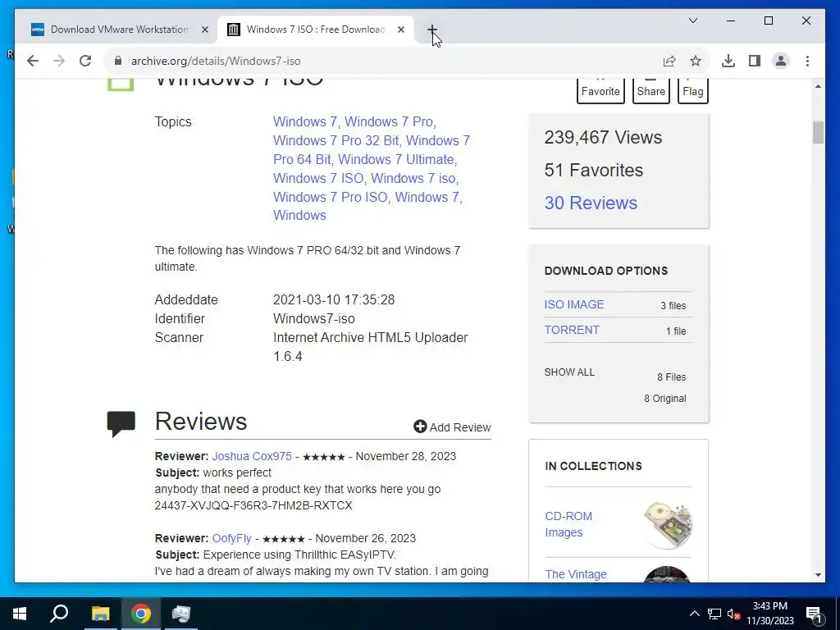840x630 pixels.
Task: Open a new browser tab
Action: coord(432,30)
